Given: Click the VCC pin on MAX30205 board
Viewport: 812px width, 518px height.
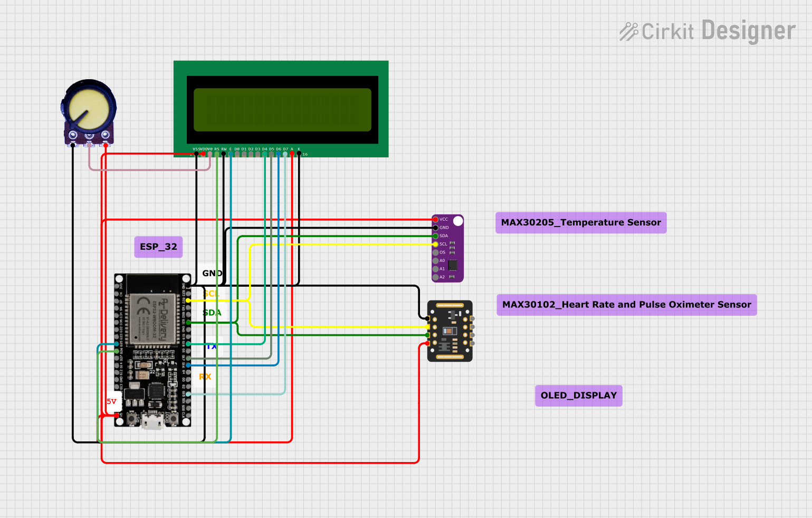Looking at the screenshot, I should point(435,219).
